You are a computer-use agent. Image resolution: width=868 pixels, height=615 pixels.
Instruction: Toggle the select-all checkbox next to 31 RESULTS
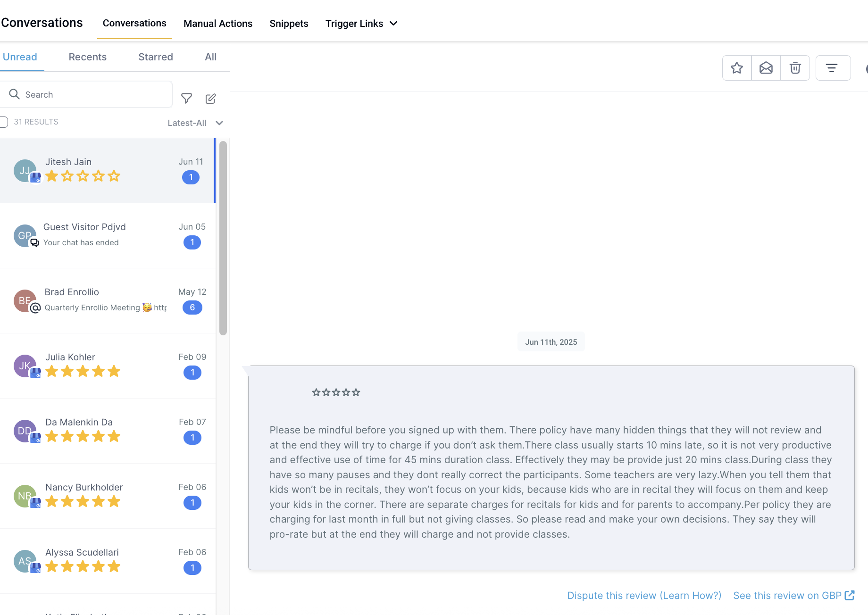pos(3,122)
